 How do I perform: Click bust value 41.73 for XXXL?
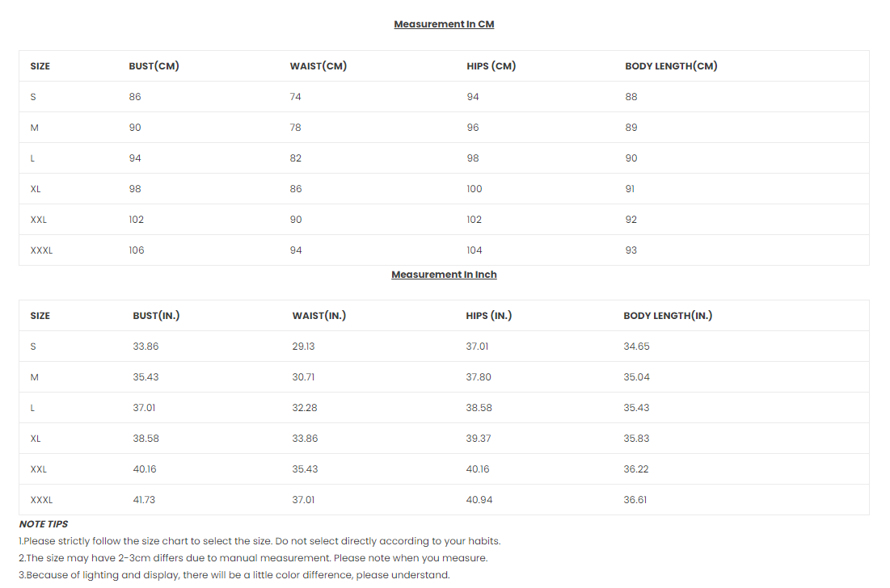tap(144, 500)
